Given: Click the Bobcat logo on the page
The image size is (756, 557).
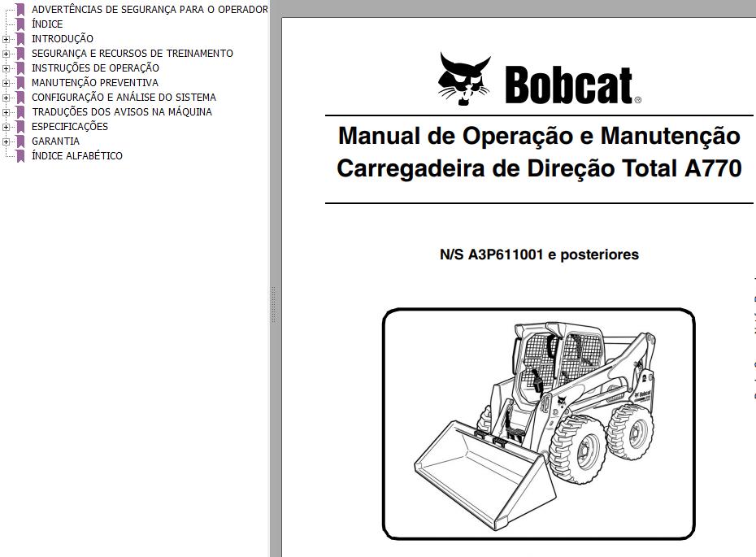Looking at the screenshot, I should 540,80.
